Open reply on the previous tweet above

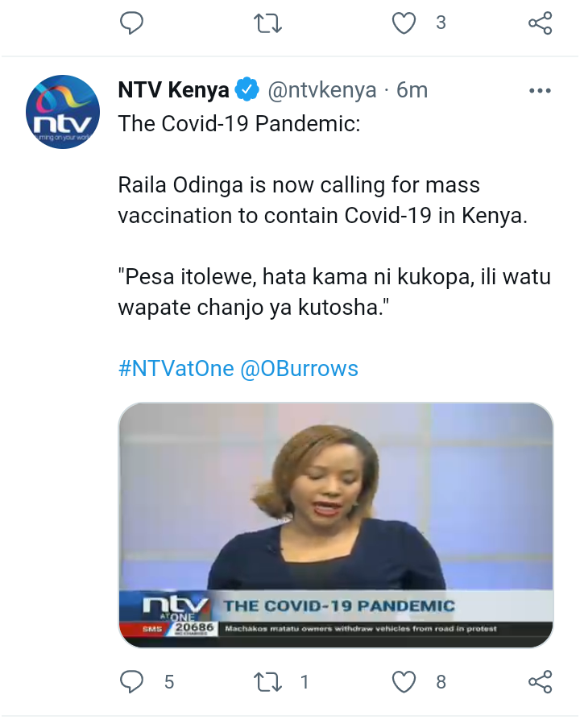pyautogui.click(x=131, y=23)
